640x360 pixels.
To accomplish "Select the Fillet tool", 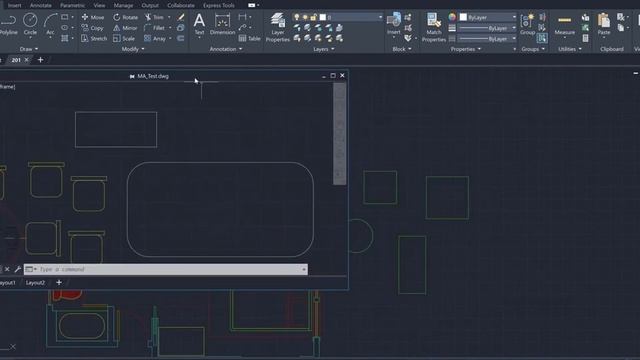I will 154,28.
